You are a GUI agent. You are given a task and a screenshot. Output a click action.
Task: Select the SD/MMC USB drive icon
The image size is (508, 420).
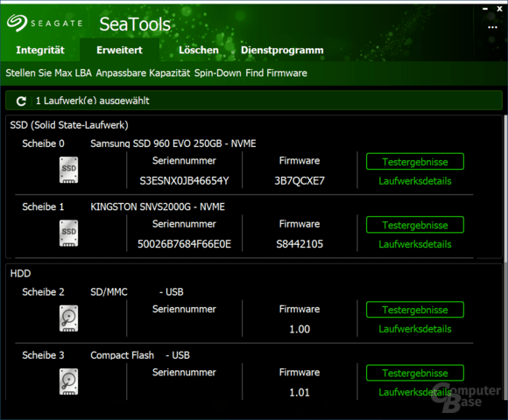pos(68,318)
